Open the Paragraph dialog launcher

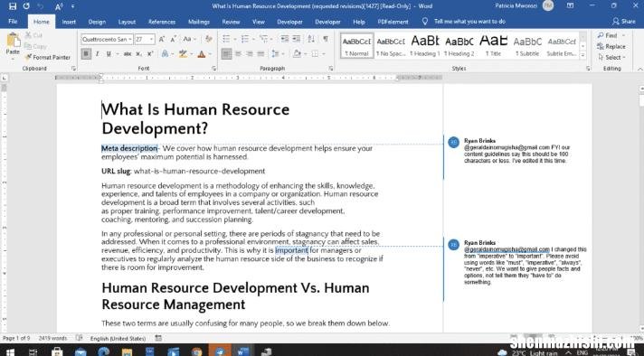331,69
